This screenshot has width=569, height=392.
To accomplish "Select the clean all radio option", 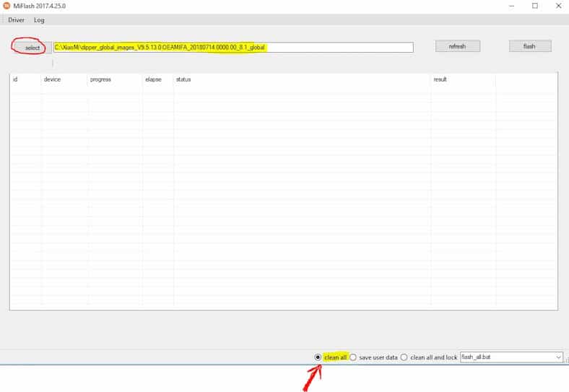I will pyautogui.click(x=318, y=357).
